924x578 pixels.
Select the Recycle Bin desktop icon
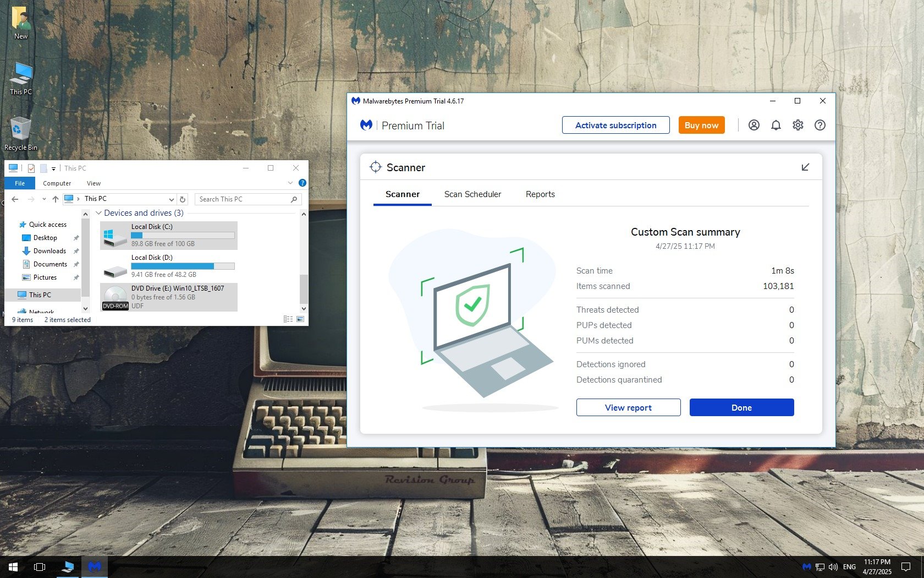[21, 134]
